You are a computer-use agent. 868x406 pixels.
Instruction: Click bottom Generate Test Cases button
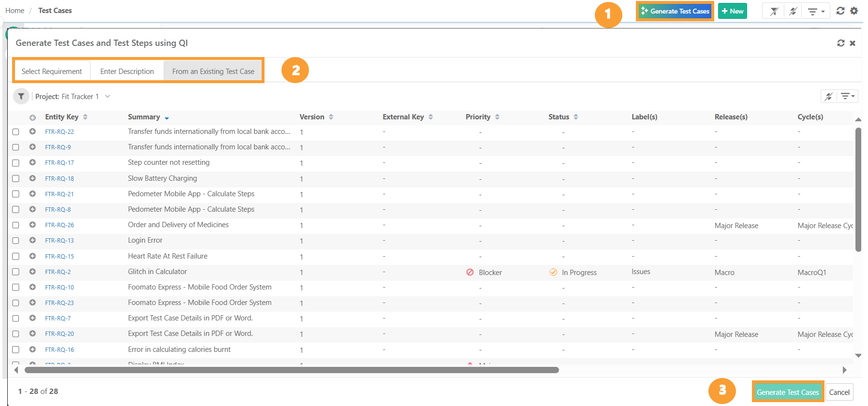(788, 392)
